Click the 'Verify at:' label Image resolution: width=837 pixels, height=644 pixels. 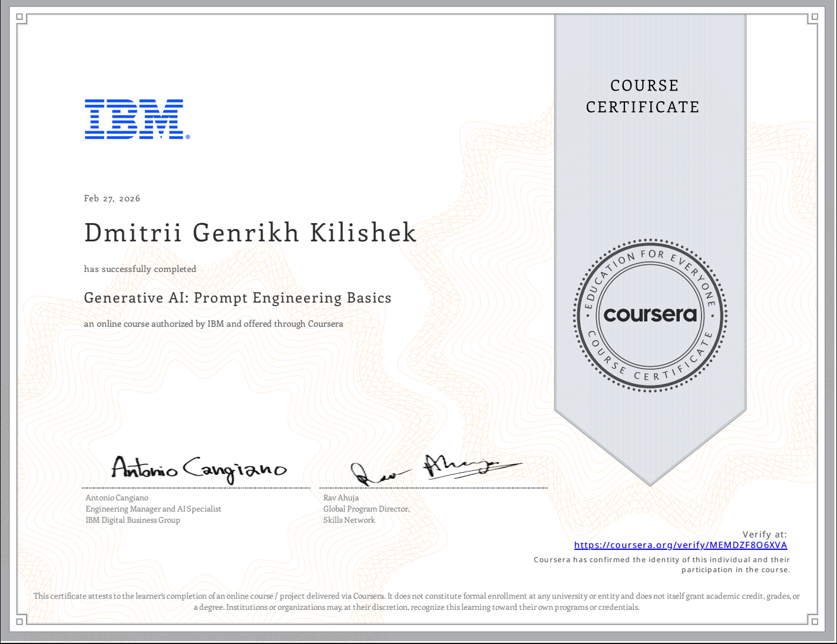[x=764, y=535]
